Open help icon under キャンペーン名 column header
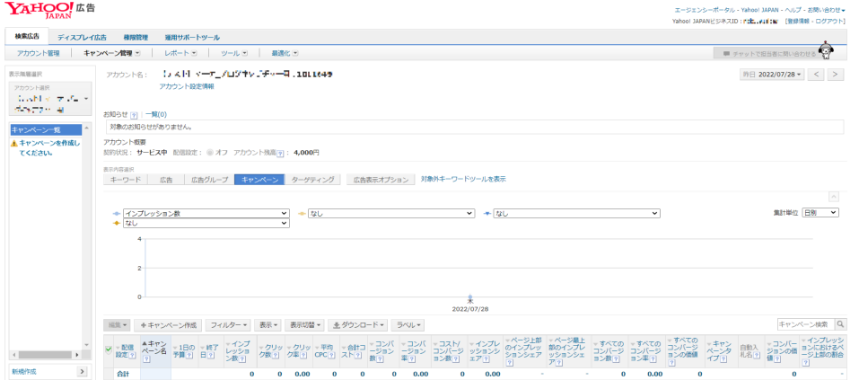Viewport: 850px width, 385px height. coord(145,360)
